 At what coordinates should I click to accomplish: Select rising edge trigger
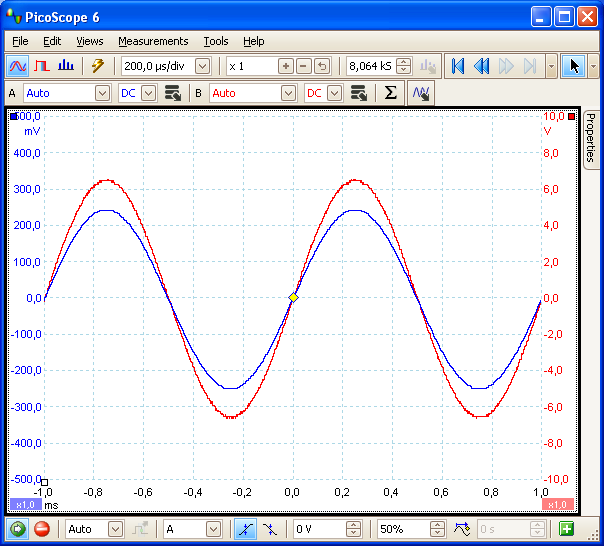coord(245,529)
